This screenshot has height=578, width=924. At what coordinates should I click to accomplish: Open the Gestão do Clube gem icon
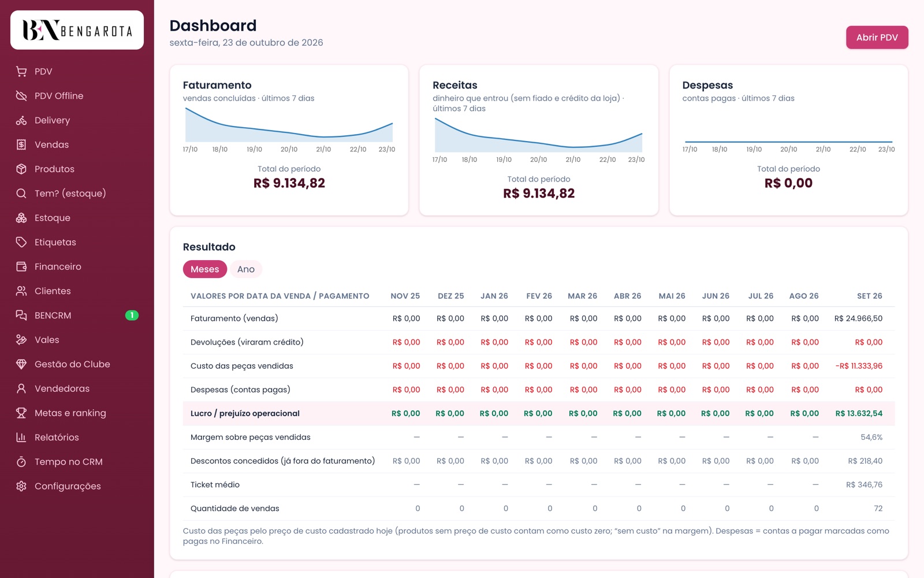(x=21, y=364)
